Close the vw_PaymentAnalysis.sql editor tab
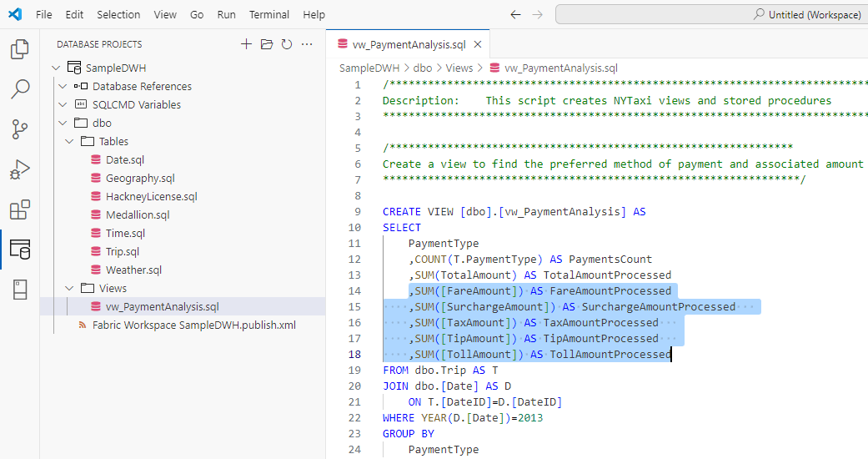Screen dimensions: 868x459 click(477, 44)
